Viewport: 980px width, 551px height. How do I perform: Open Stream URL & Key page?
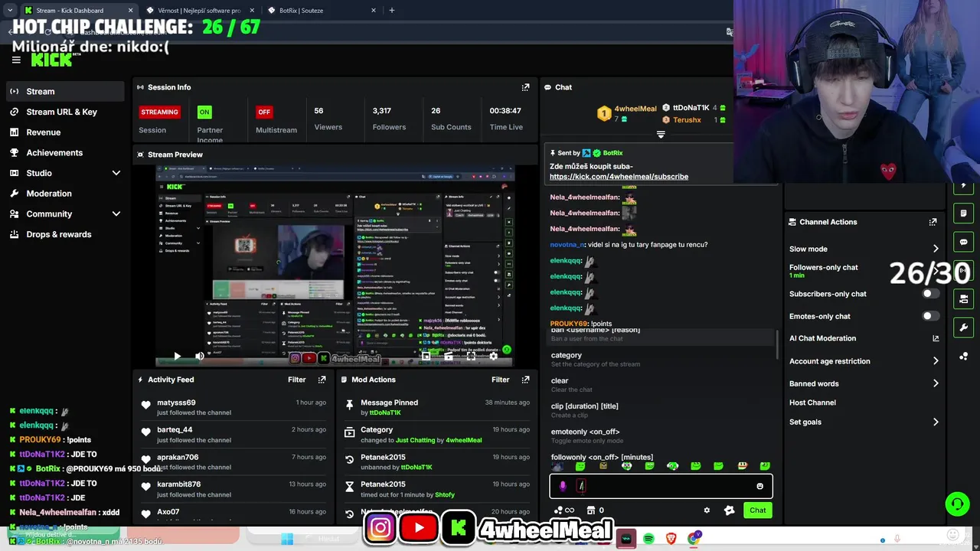pyautogui.click(x=64, y=112)
